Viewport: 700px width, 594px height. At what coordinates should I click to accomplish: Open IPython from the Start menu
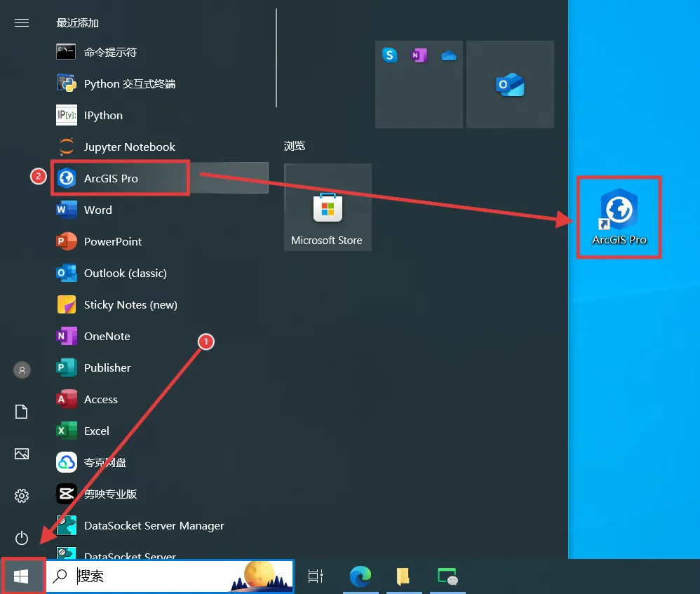click(161, 116)
